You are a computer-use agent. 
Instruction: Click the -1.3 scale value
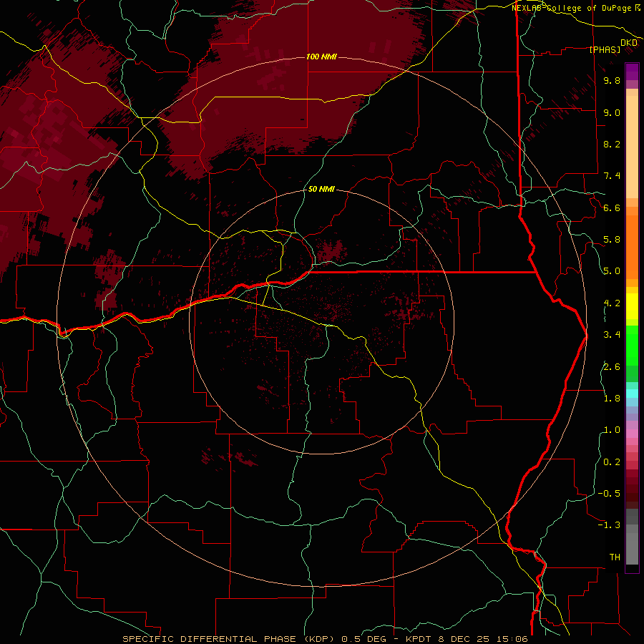[609, 525]
